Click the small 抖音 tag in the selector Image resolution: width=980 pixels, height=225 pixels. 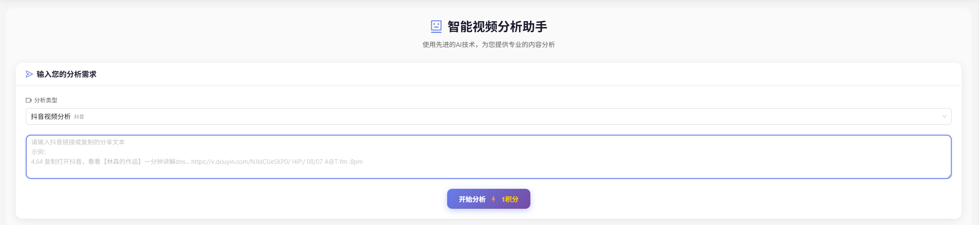(79, 117)
